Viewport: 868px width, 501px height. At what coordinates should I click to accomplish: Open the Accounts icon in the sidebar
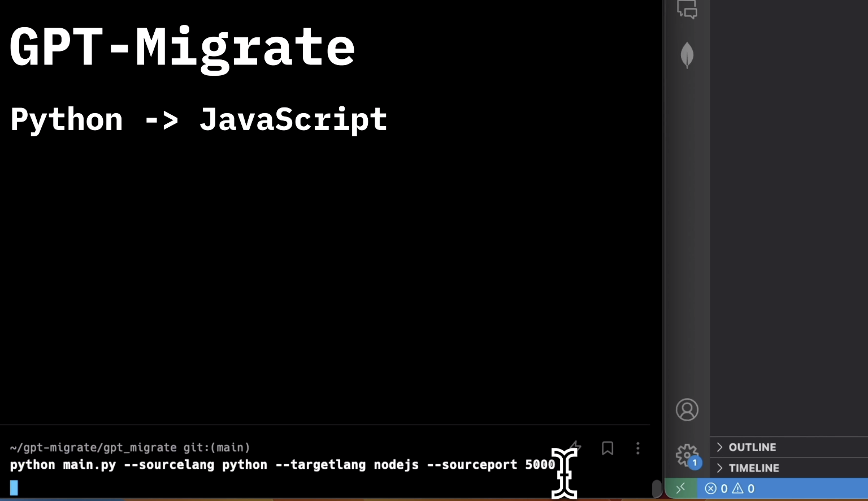point(687,409)
